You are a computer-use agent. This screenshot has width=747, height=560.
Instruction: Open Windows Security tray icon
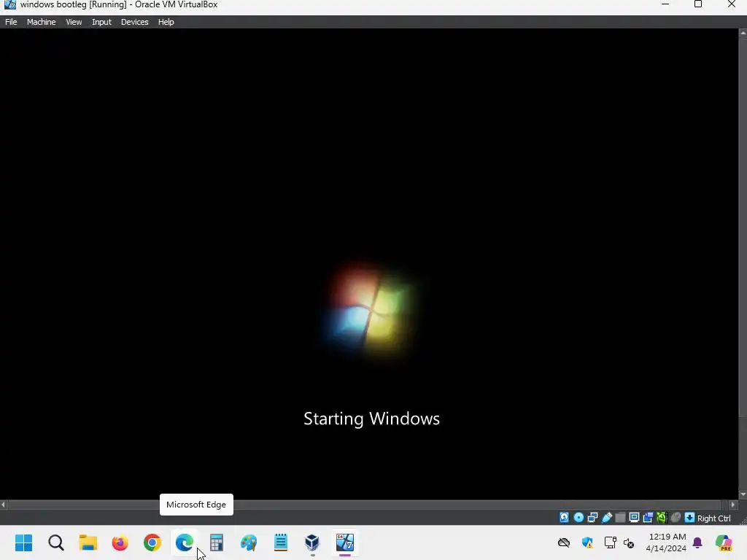tap(587, 542)
